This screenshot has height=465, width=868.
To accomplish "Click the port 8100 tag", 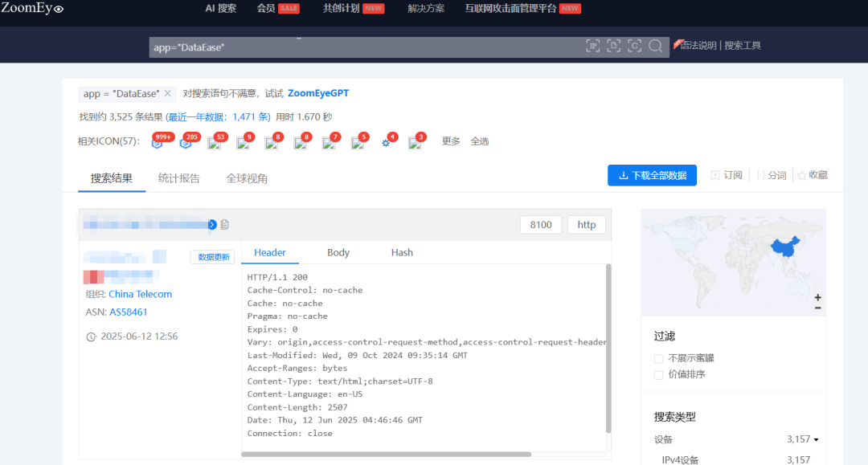I will pos(541,225).
